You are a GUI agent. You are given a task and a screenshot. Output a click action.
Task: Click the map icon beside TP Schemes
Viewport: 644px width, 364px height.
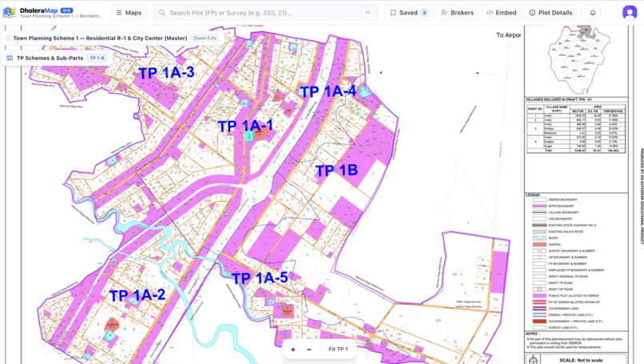pyautogui.click(x=10, y=58)
